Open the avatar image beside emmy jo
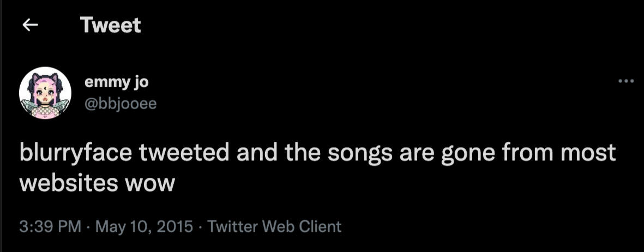The height and width of the screenshot is (252, 644). pyautogui.click(x=45, y=93)
